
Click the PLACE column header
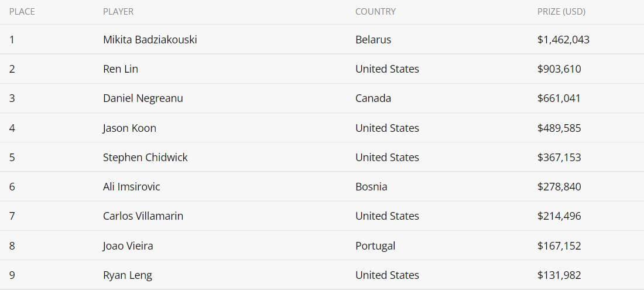pyautogui.click(x=22, y=12)
